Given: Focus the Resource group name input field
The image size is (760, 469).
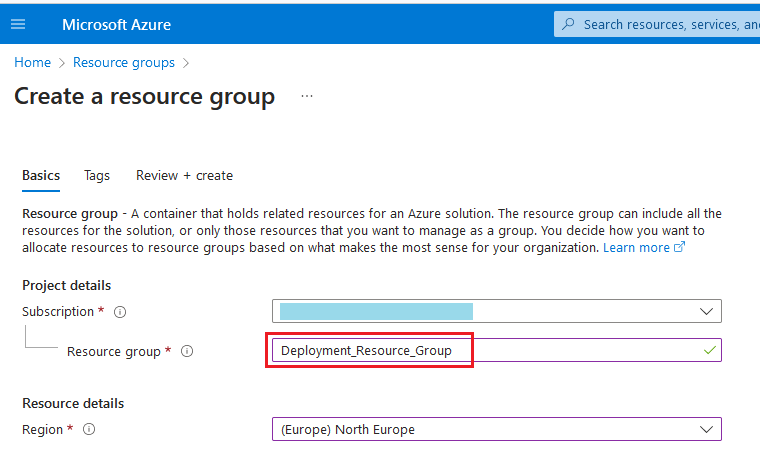Looking at the screenshot, I should click(480, 350).
